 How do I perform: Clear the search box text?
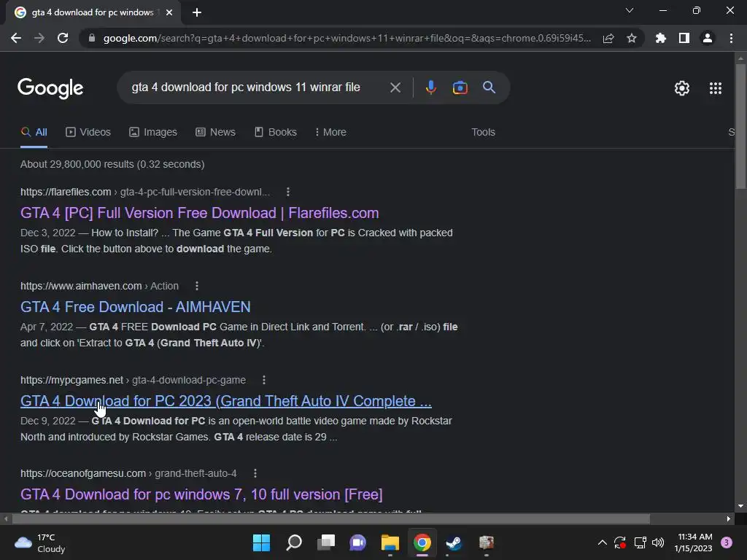pos(395,87)
